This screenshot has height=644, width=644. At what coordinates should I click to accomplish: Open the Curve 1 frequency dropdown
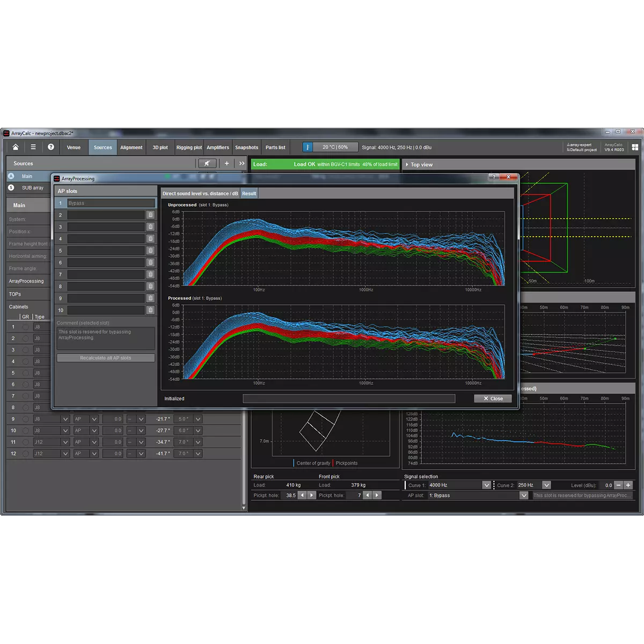coord(486,485)
